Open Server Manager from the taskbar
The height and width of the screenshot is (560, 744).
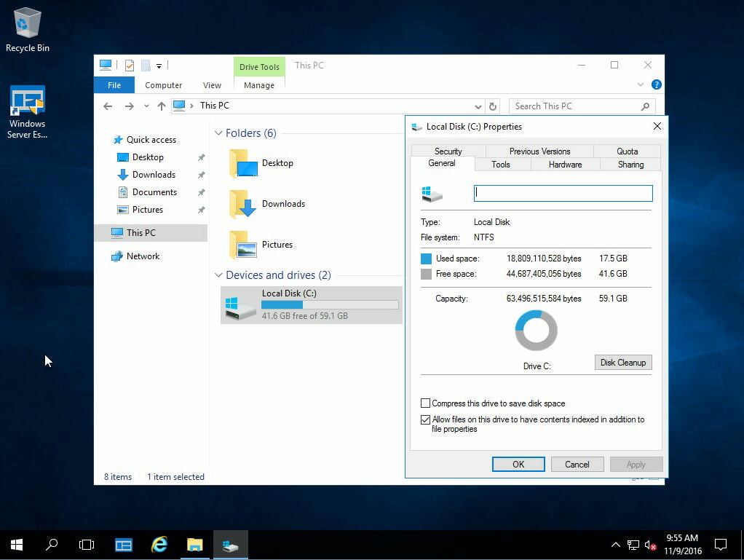(124, 545)
